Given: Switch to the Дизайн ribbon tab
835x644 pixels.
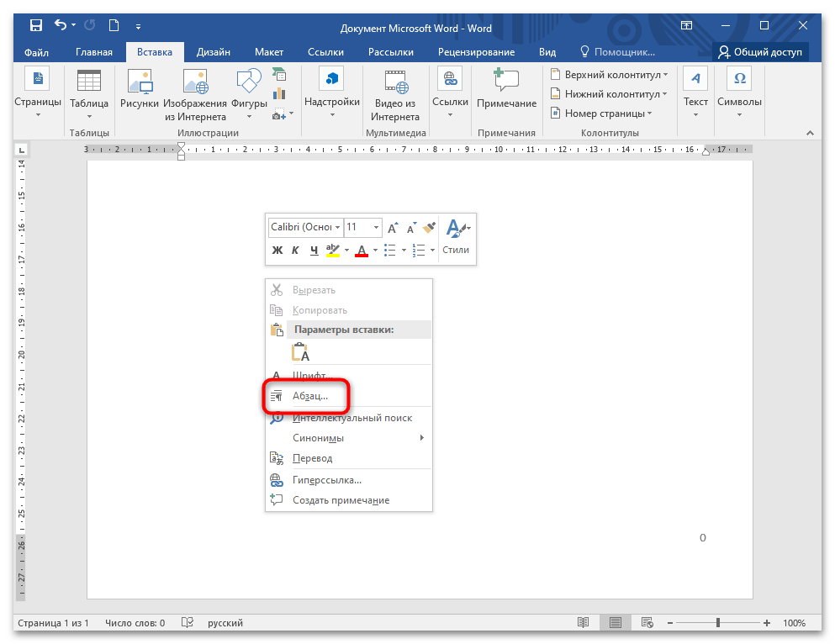Looking at the screenshot, I should pyautogui.click(x=214, y=52).
